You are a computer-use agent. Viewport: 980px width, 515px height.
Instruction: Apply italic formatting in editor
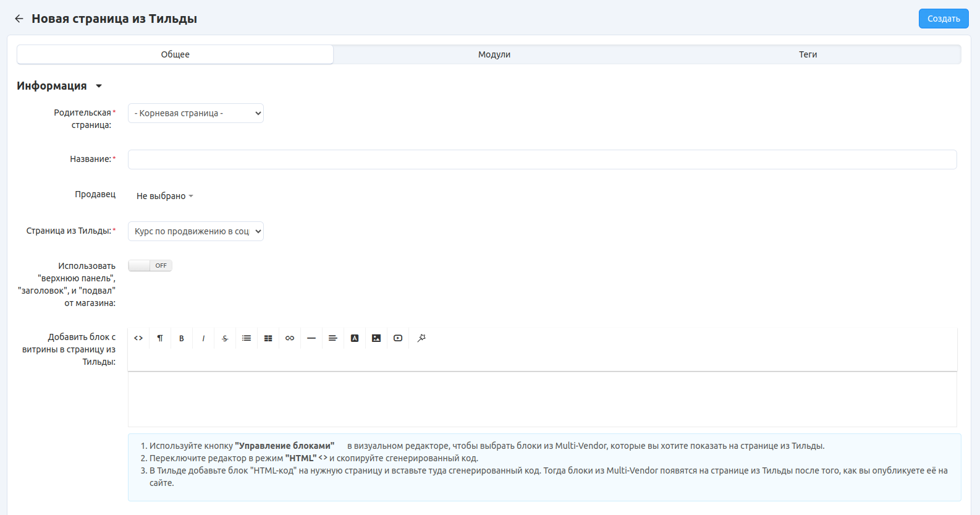pos(203,338)
